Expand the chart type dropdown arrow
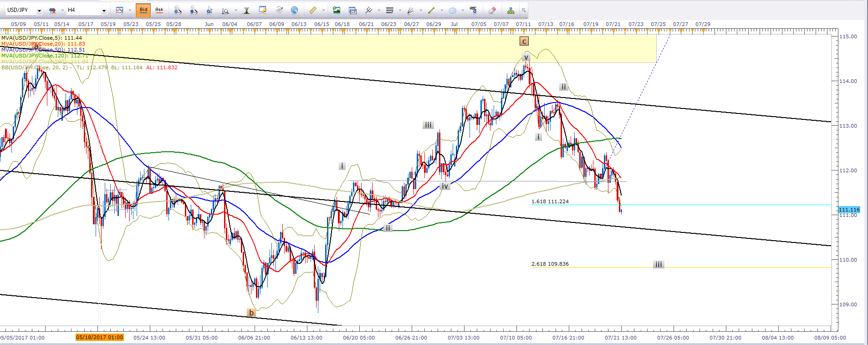The image size is (868, 345). tap(129, 10)
